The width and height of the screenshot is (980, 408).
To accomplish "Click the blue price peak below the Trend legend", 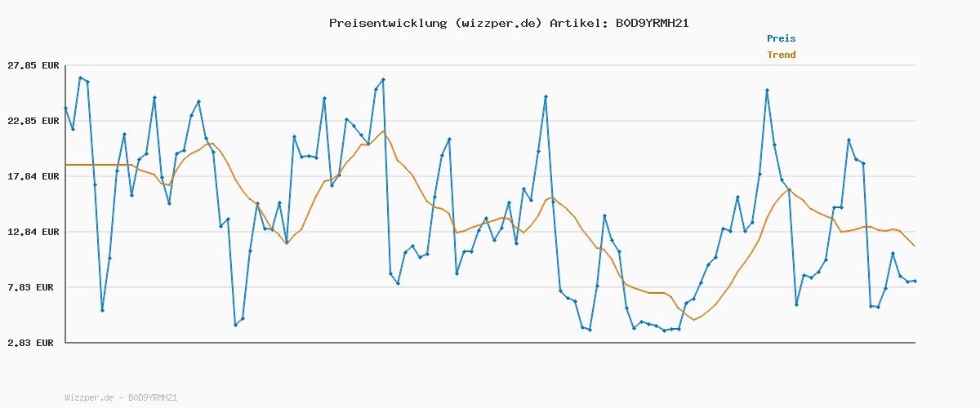I will (767, 90).
